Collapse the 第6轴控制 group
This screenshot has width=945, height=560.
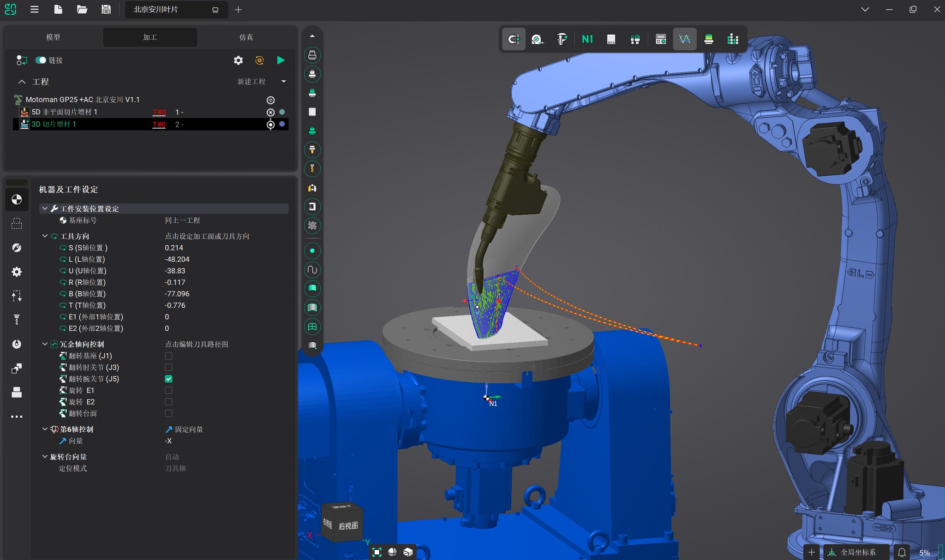45,429
